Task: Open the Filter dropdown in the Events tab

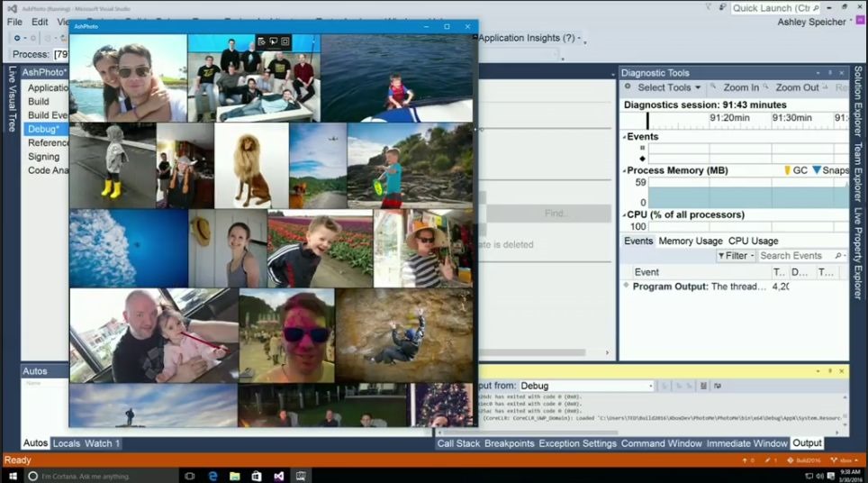Action: click(x=735, y=256)
